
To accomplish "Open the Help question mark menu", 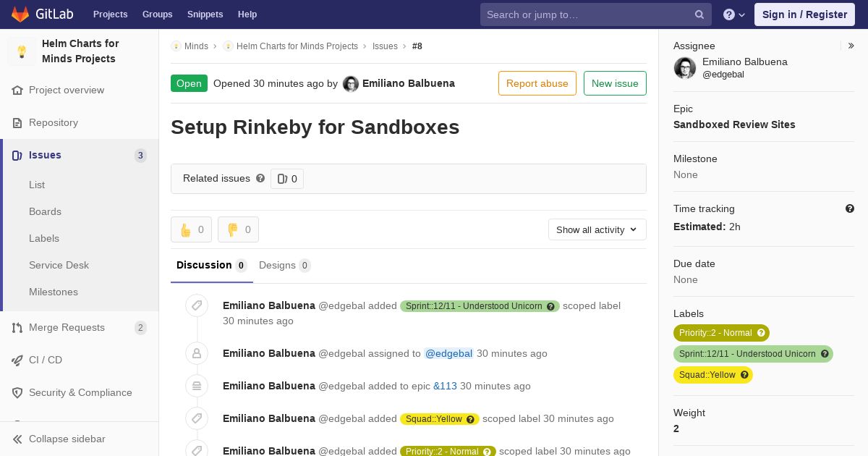I will [734, 14].
